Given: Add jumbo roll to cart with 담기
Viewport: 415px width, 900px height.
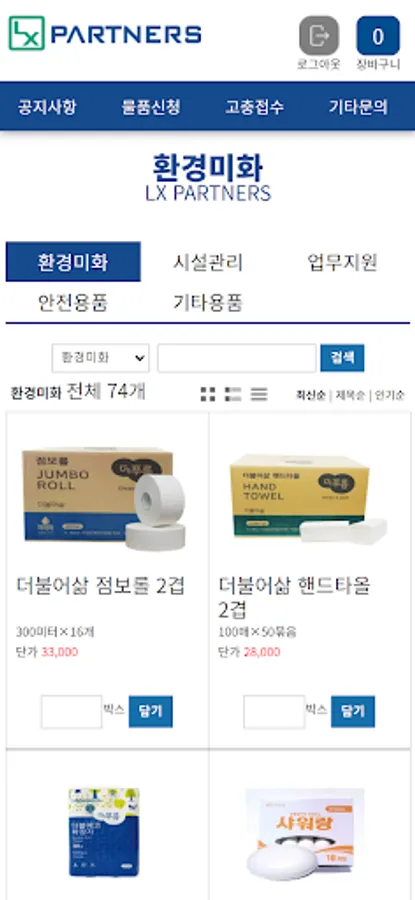Looking at the screenshot, I should pos(150,712).
